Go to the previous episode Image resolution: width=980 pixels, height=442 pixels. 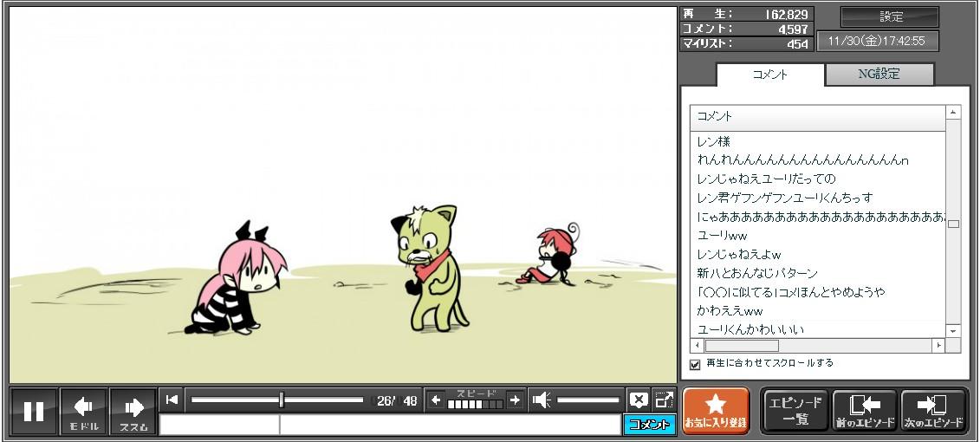pyautogui.click(x=864, y=411)
